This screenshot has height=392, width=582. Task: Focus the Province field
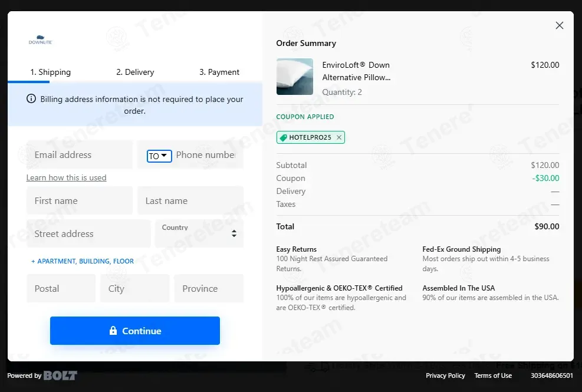pyautogui.click(x=209, y=288)
